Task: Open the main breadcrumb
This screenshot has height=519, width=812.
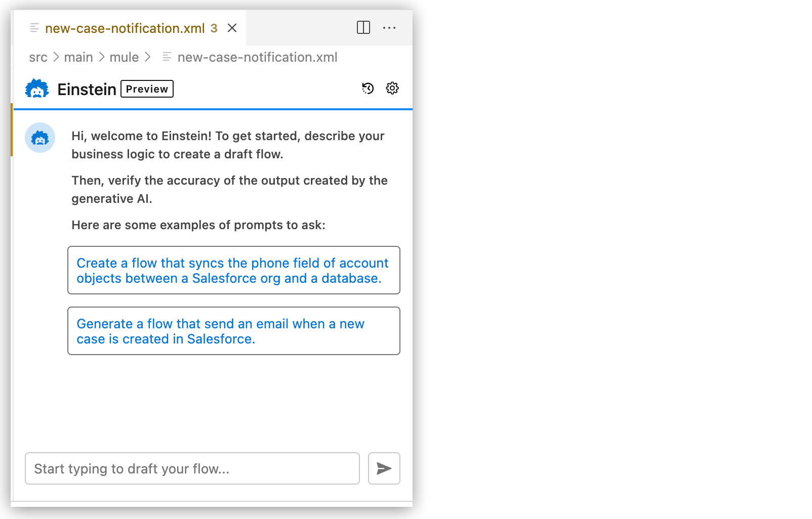Action: (78, 57)
